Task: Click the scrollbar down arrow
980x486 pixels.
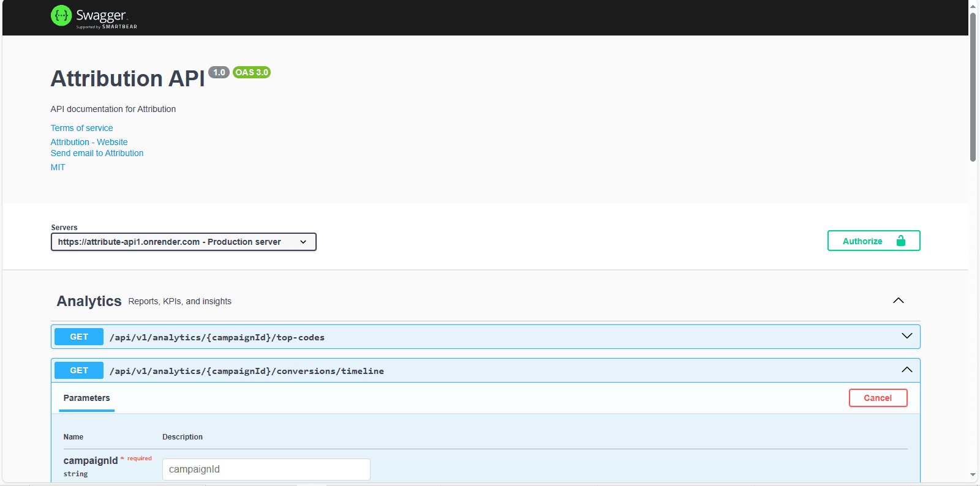Action: click(x=973, y=475)
